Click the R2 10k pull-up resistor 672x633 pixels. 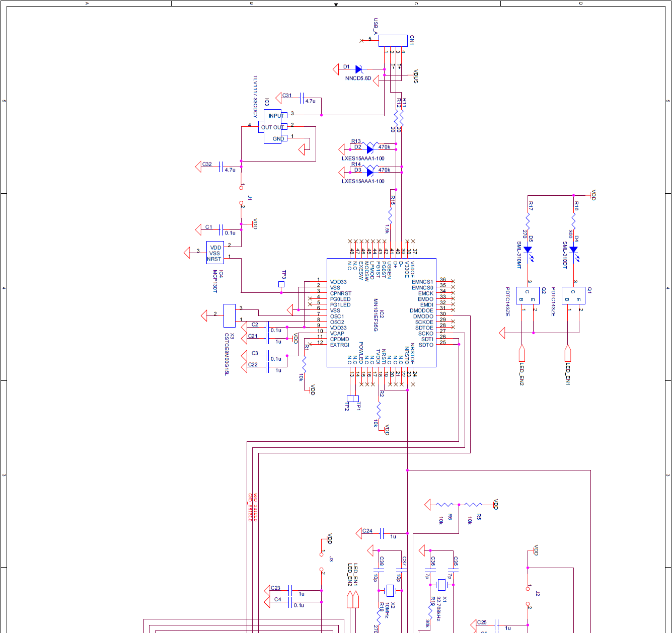pyautogui.click(x=379, y=409)
